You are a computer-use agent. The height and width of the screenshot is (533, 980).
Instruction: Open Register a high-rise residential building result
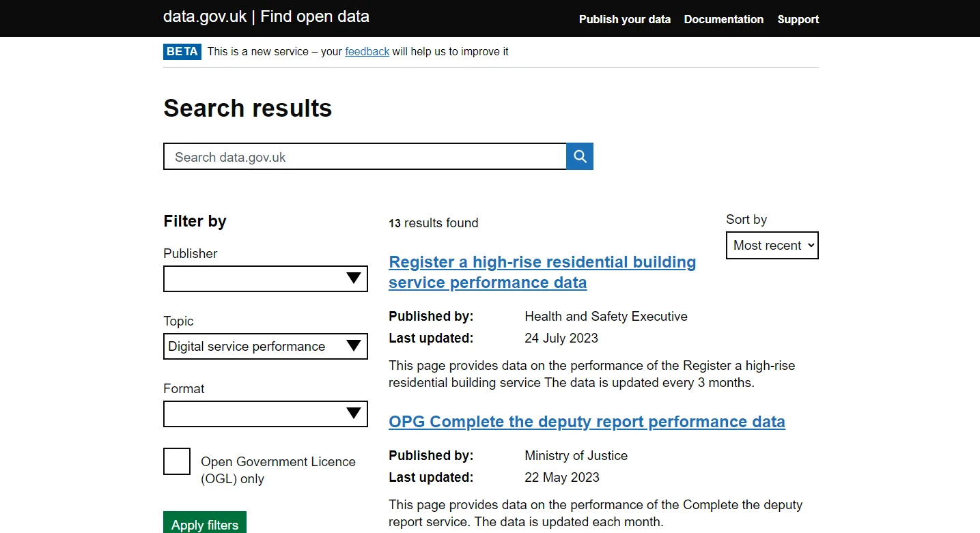(x=542, y=272)
